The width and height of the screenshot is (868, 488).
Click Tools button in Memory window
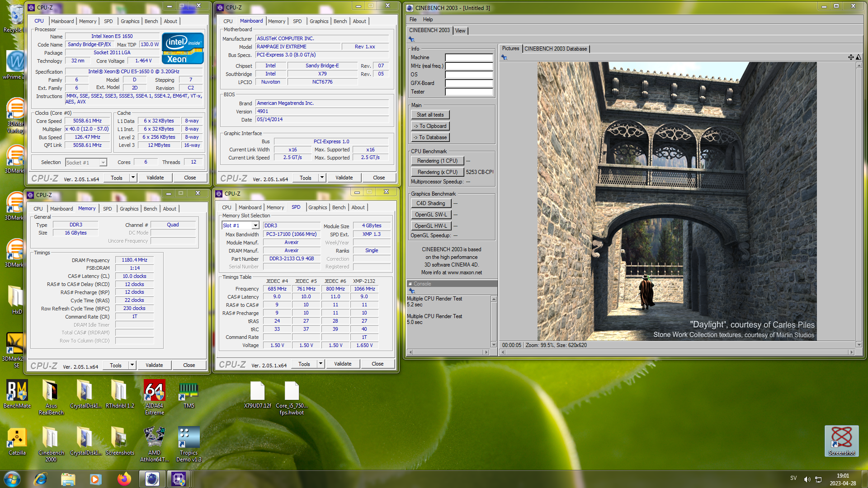[116, 365]
